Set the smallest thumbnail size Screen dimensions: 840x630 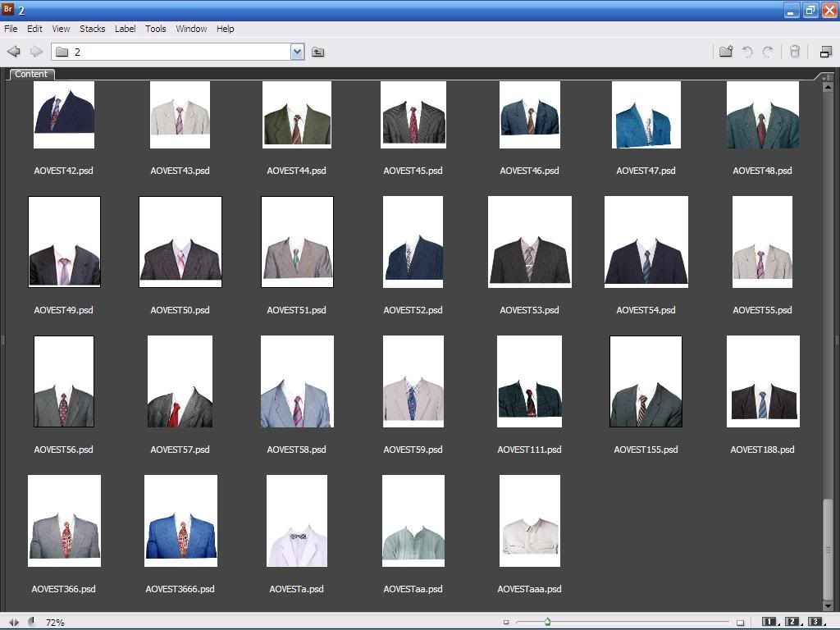tap(505, 622)
